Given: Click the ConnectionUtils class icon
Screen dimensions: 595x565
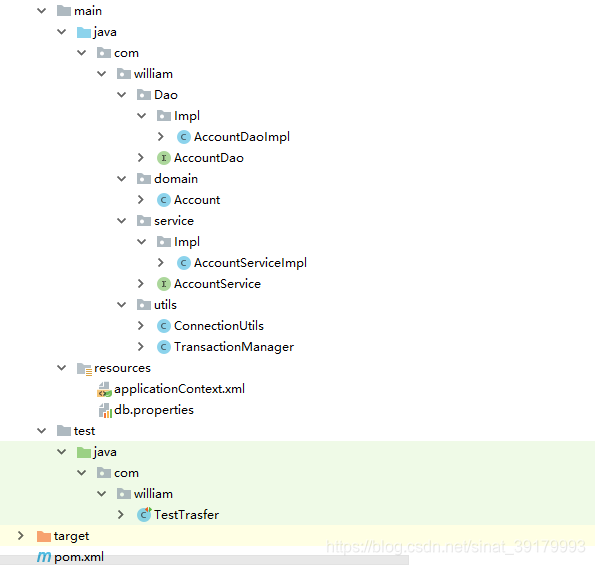Looking at the screenshot, I should 164,326.
